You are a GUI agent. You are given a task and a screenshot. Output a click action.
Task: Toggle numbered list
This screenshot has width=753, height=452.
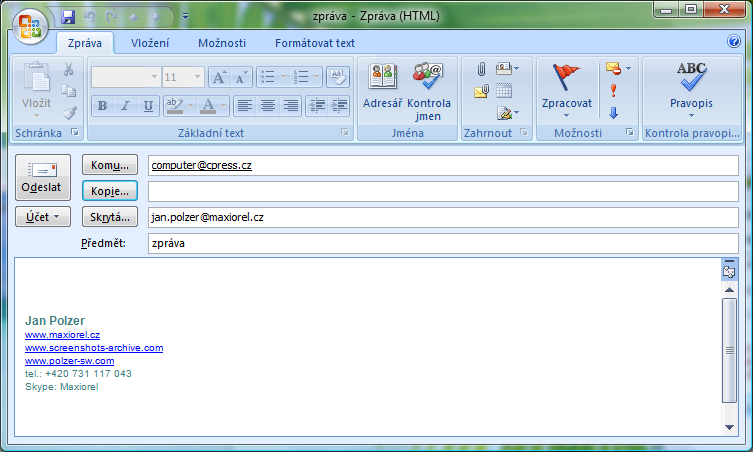point(301,77)
